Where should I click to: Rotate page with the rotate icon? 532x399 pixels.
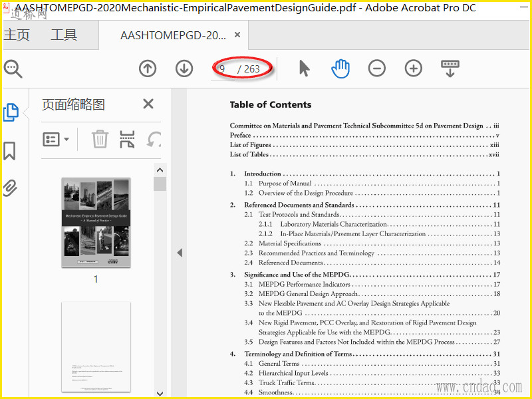pyautogui.click(x=154, y=139)
